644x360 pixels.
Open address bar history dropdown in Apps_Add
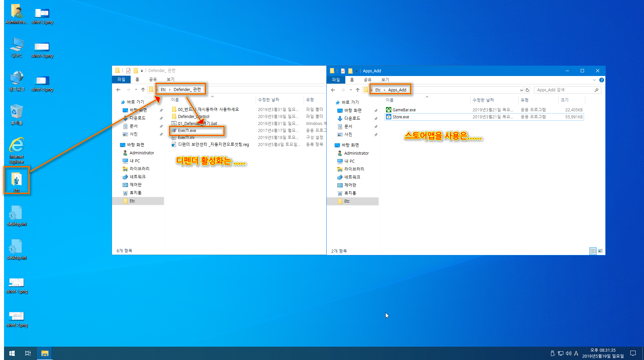(x=521, y=90)
